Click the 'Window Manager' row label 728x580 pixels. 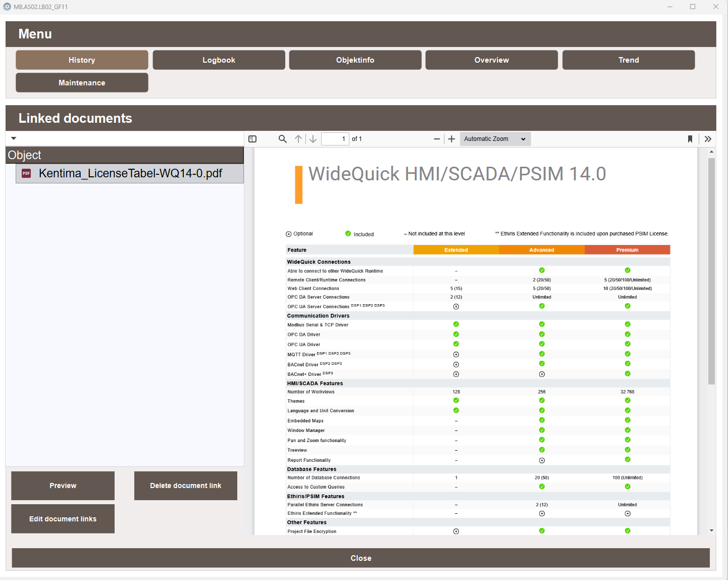pos(306,430)
